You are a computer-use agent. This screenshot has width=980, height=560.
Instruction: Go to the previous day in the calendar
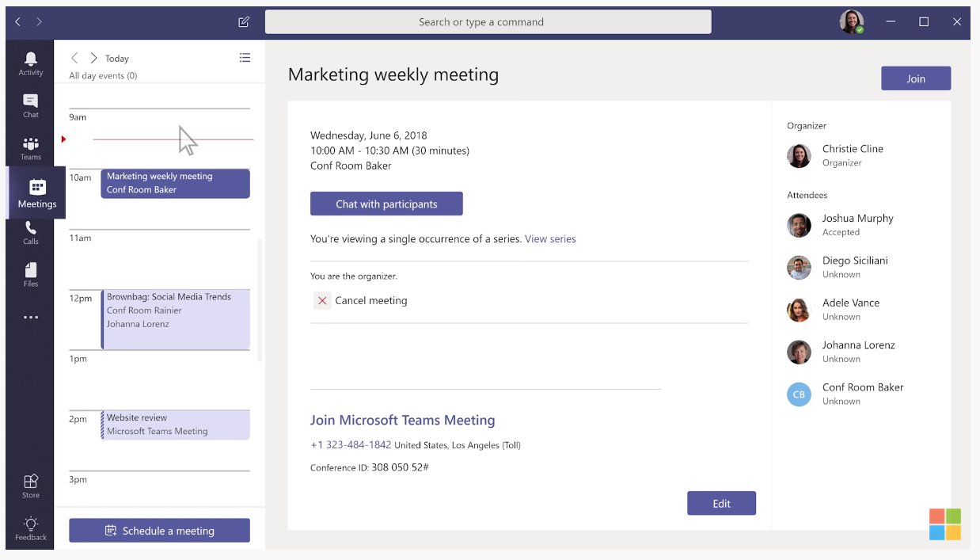click(74, 58)
